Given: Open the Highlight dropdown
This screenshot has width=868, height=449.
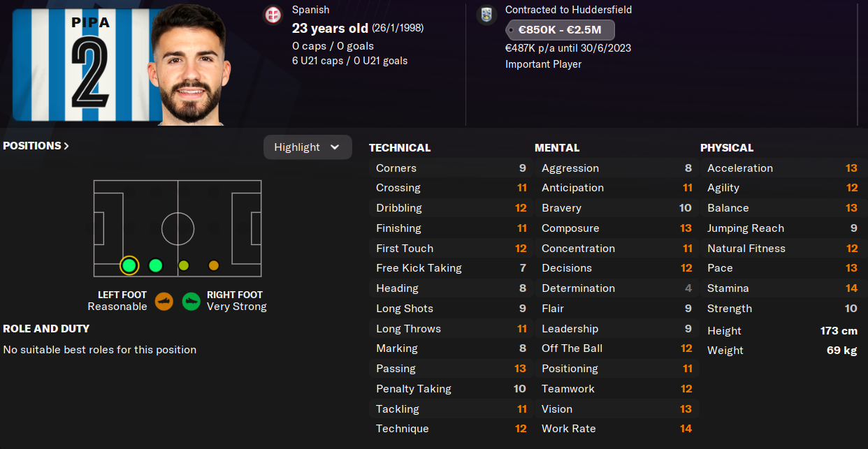Looking at the screenshot, I should click(308, 147).
